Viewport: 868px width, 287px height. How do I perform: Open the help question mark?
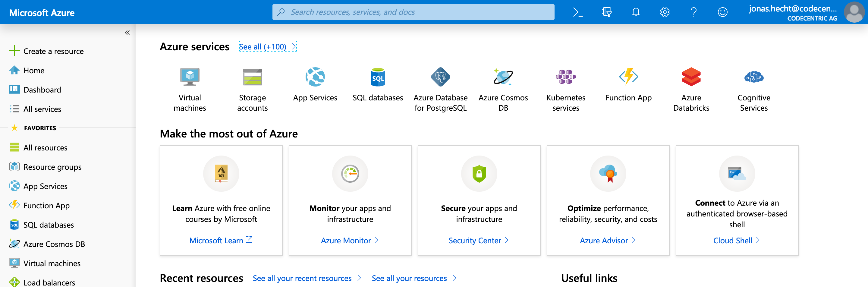coord(693,12)
